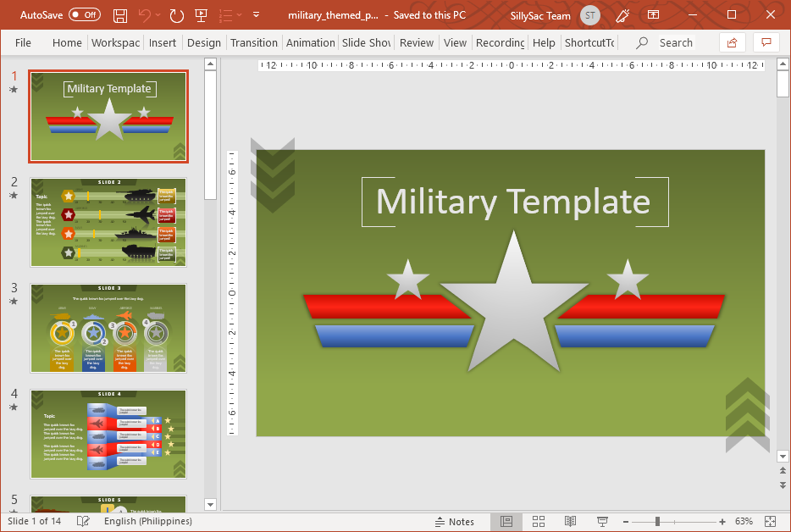Switch to Normal view
This screenshot has height=532, width=791.
point(506,521)
